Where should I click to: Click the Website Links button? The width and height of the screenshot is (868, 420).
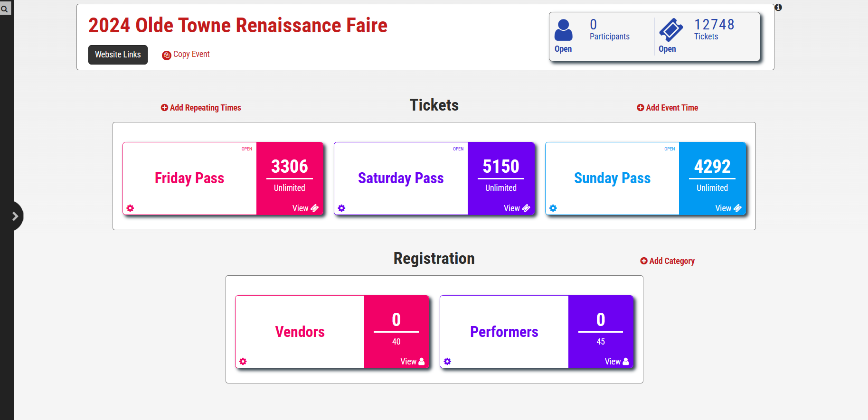(x=117, y=55)
